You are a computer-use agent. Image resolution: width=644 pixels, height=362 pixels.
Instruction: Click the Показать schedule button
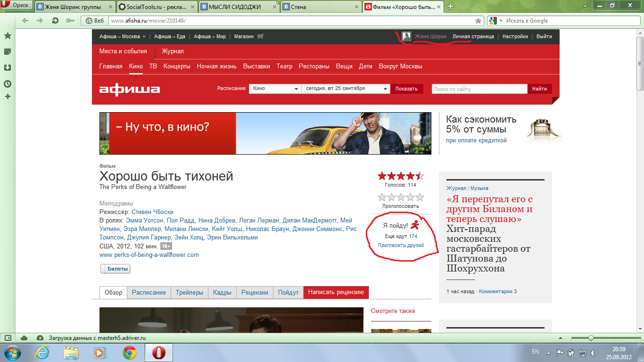tap(407, 89)
